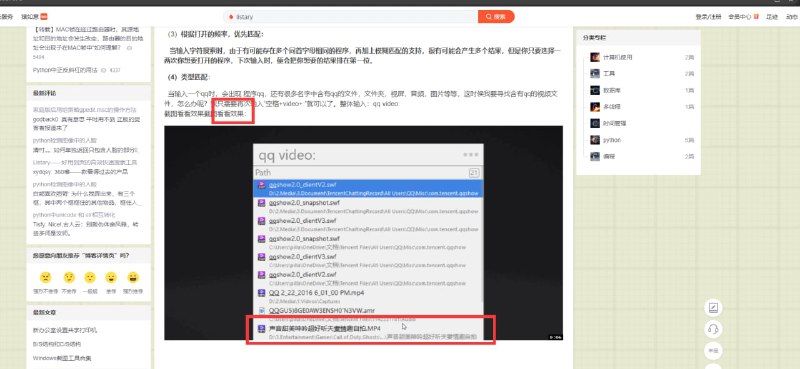Image resolution: width=800 pixels, height=369 pixels.
Task: Click the Path header in Listary screenshot
Action: click(x=263, y=173)
